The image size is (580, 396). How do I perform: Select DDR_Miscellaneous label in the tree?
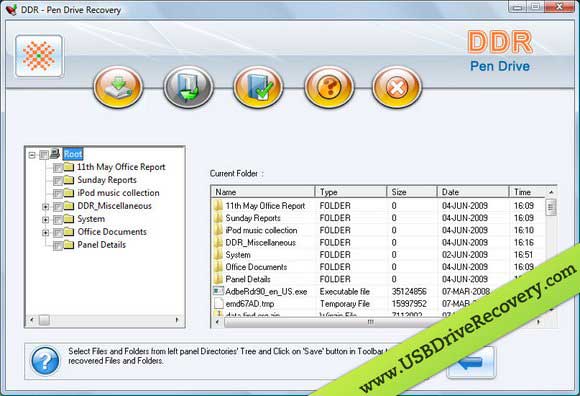coord(115,206)
